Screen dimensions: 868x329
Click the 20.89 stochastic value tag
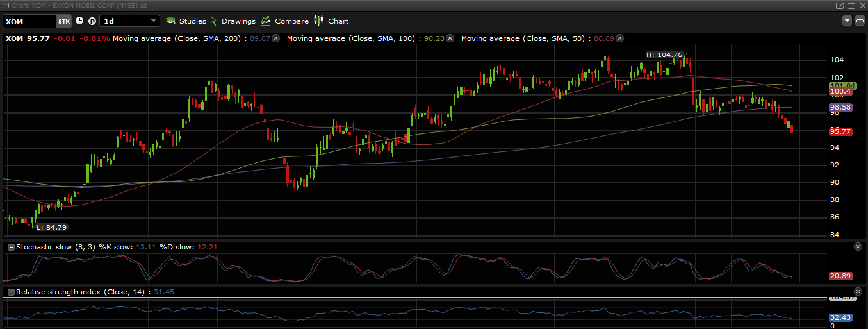tap(840, 276)
